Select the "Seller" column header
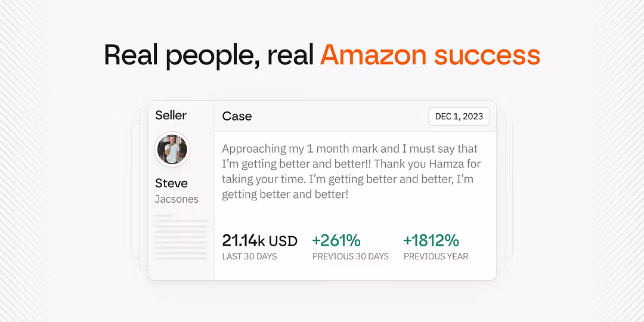 (171, 115)
